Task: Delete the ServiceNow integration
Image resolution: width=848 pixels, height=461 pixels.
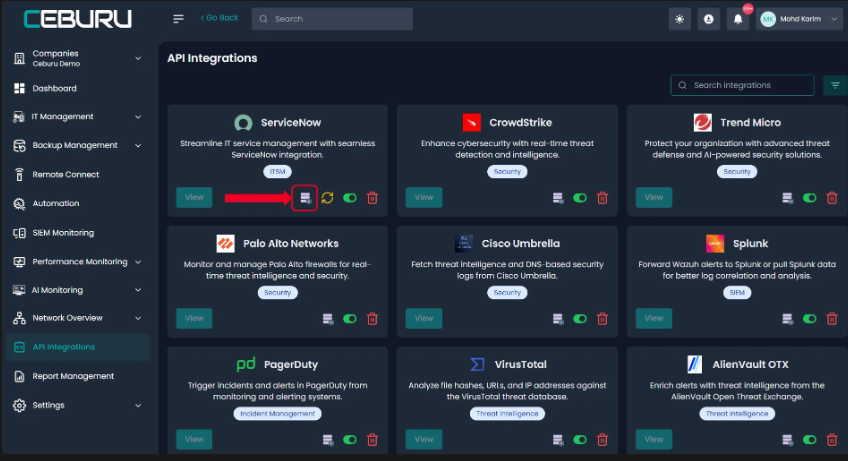Action: [372, 197]
